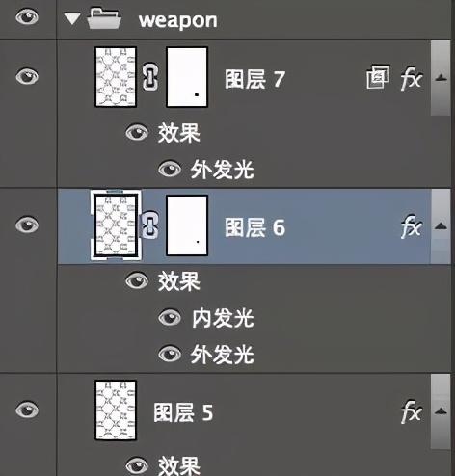Click the weapon group folder icon
455x476 pixels.
point(104,18)
